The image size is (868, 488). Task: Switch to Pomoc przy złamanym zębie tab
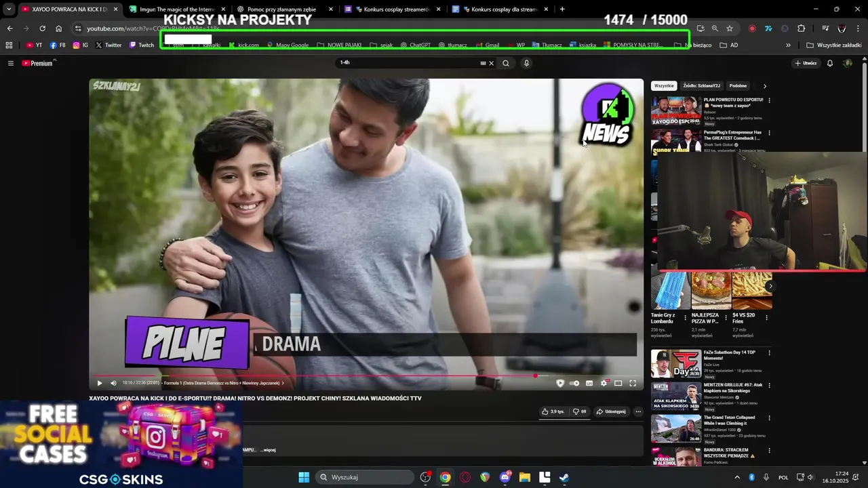click(x=285, y=9)
